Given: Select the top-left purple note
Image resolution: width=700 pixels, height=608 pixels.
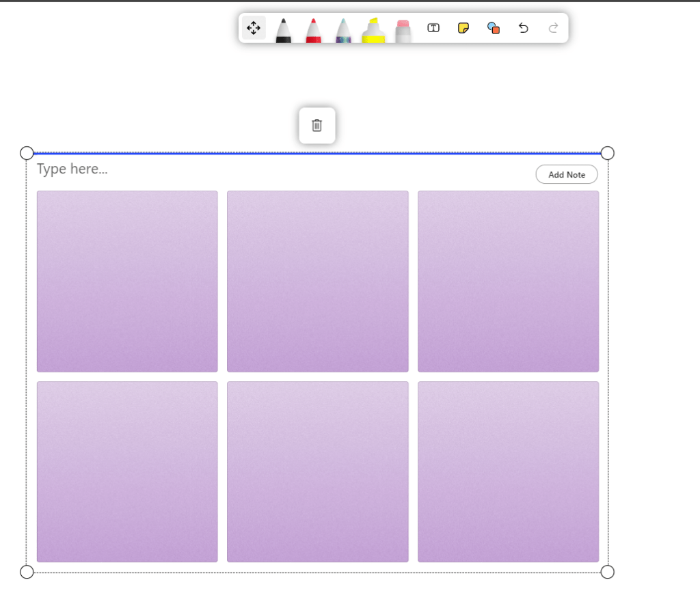Looking at the screenshot, I should coord(127,281).
